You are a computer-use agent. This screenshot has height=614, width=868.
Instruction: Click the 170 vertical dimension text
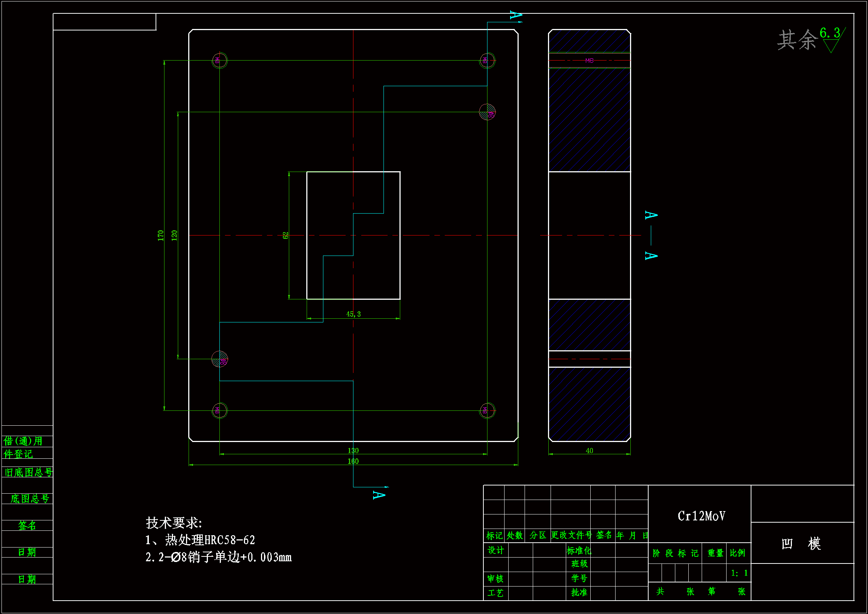coord(161,235)
